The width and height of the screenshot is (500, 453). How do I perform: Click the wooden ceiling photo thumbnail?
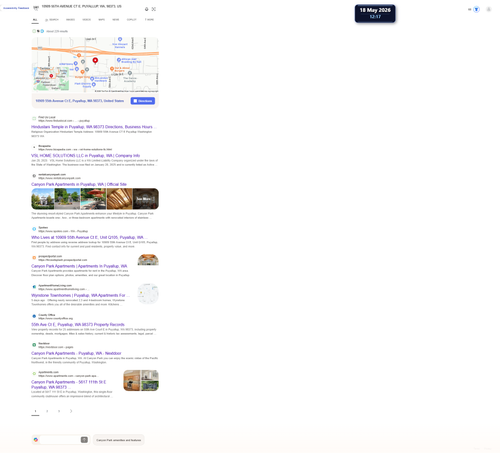point(119,199)
